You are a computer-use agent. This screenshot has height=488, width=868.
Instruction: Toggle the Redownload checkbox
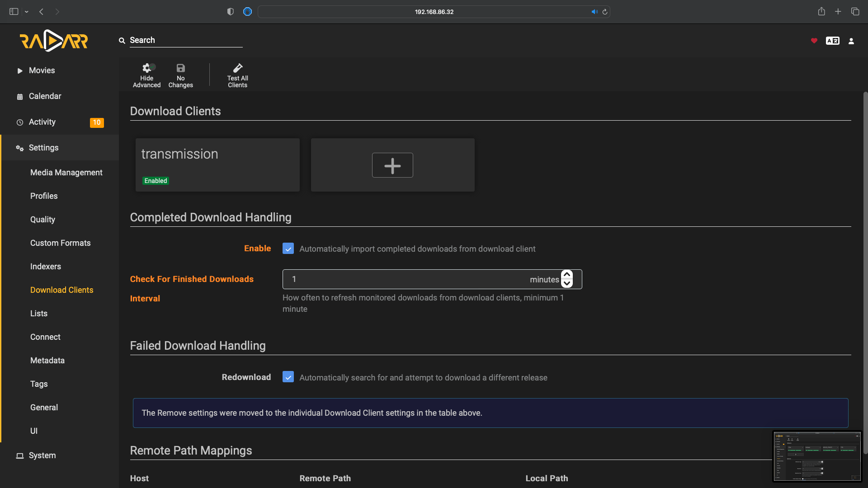coord(288,377)
